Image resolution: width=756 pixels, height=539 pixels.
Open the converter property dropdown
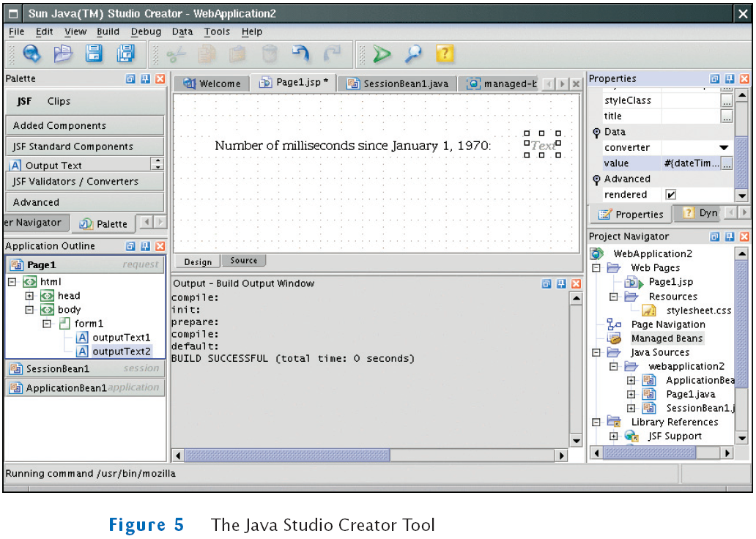[724, 148]
